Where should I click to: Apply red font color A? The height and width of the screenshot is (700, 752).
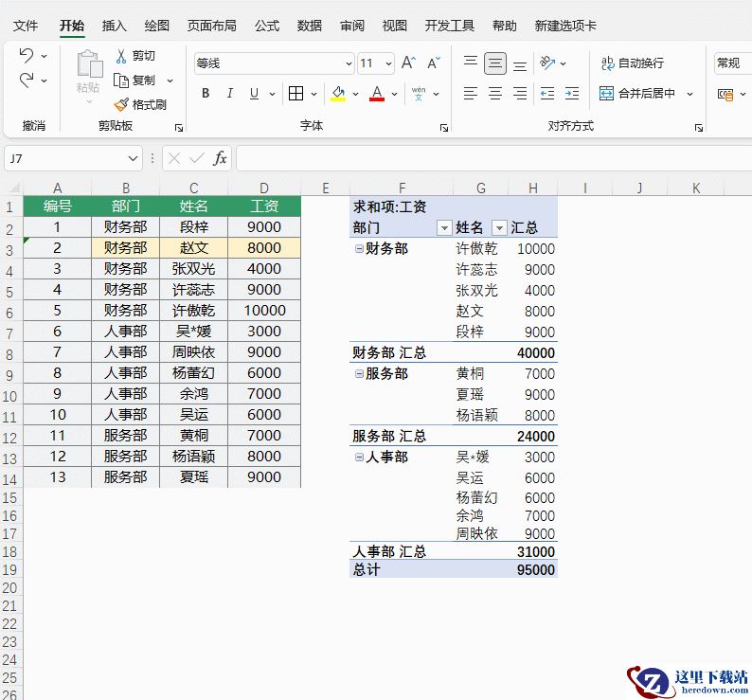(377, 94)
